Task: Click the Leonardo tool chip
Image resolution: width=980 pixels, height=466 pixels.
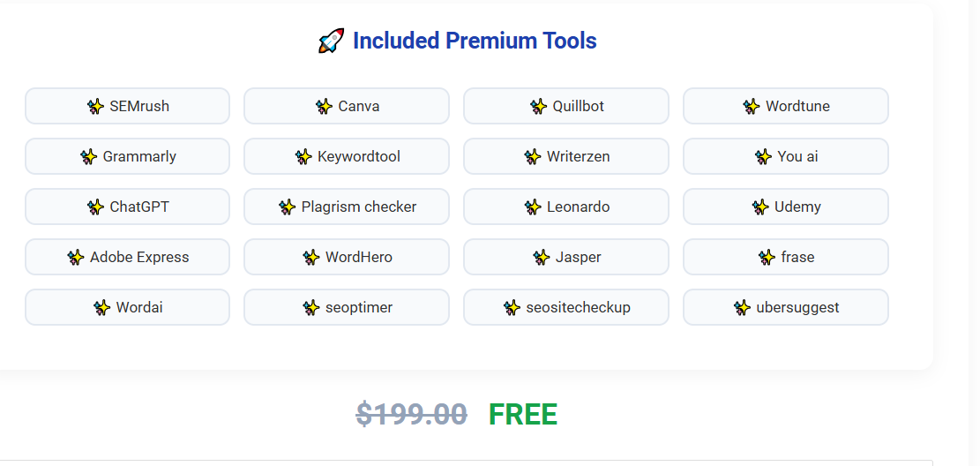Action: 566,207
